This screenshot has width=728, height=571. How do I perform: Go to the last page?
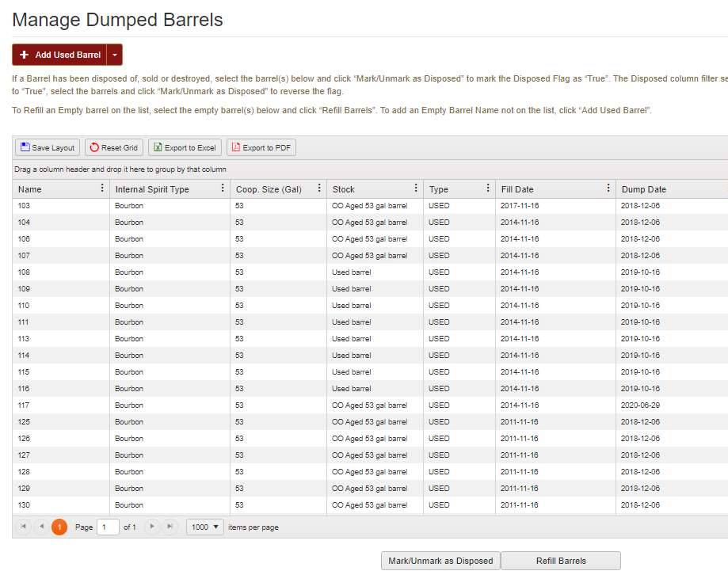(x=170, y=527)
